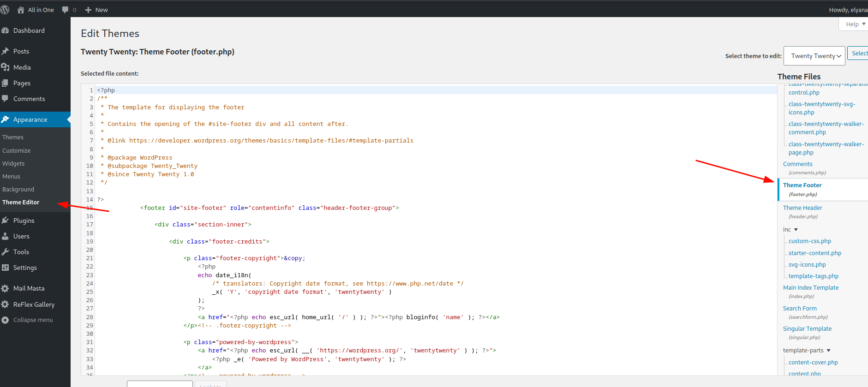Click the developer.wordpress.org URL in code
Image resolution: width=868 pixels, height=387 pixels.
271,141
